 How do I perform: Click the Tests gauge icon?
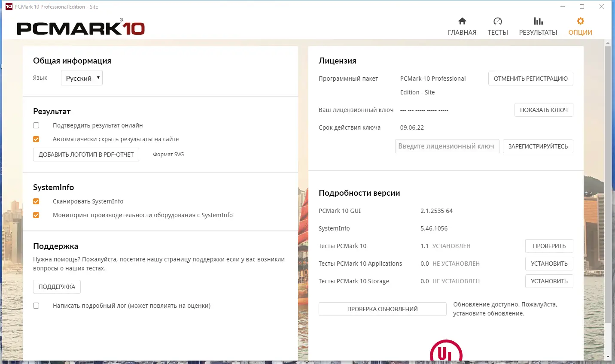[x=498, y=21]
